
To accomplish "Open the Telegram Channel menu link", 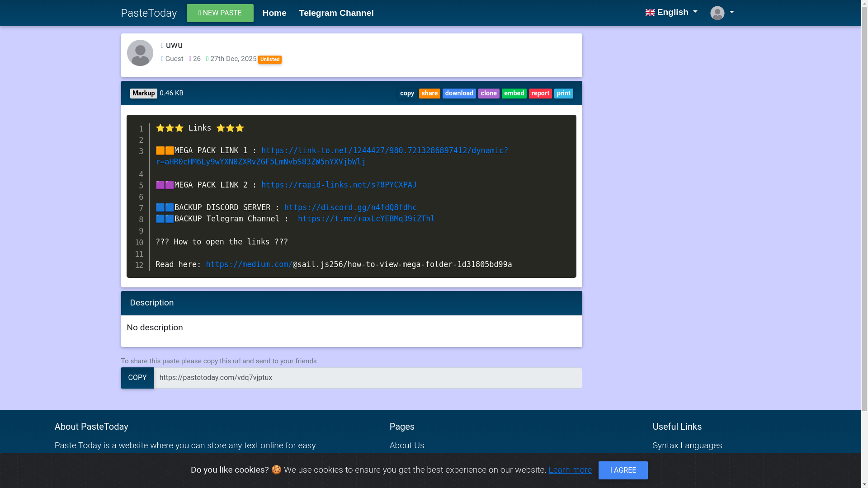I will tap(336, 13).
